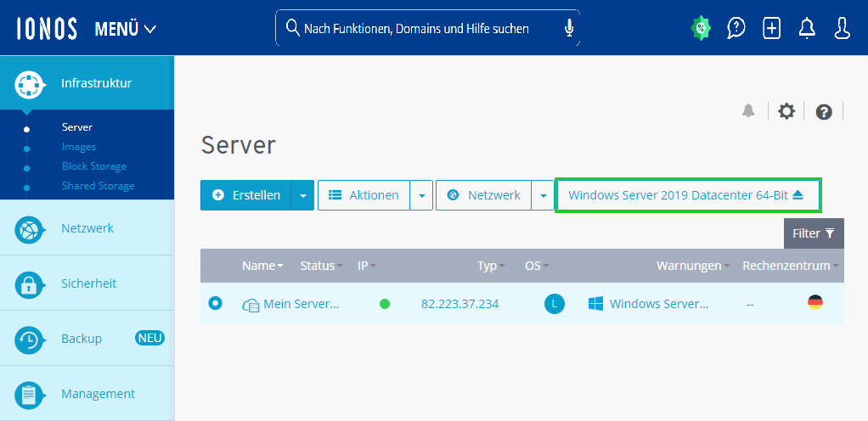Open the settings gear icon

[x=786, y=111]
